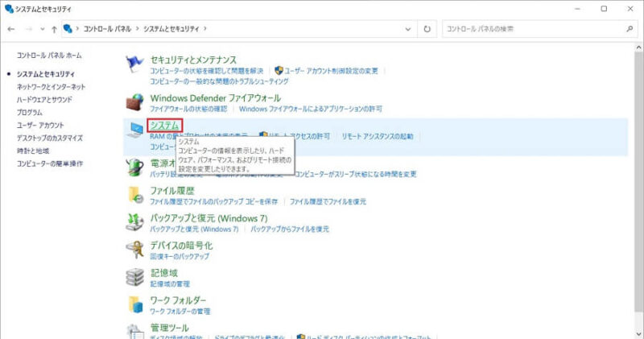
Task: Select コンピューターの簡単操作 in sidebar
Action: [50, 163]
